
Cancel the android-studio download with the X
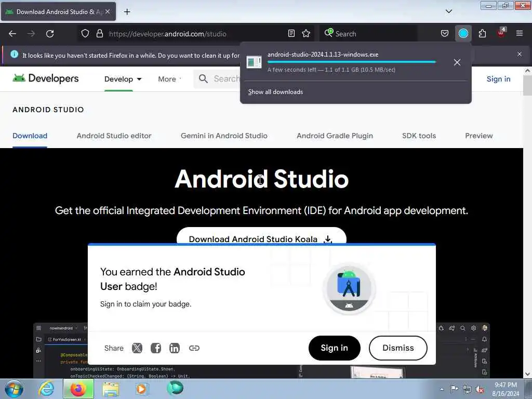pyautogui.click(x=457, y=62)
